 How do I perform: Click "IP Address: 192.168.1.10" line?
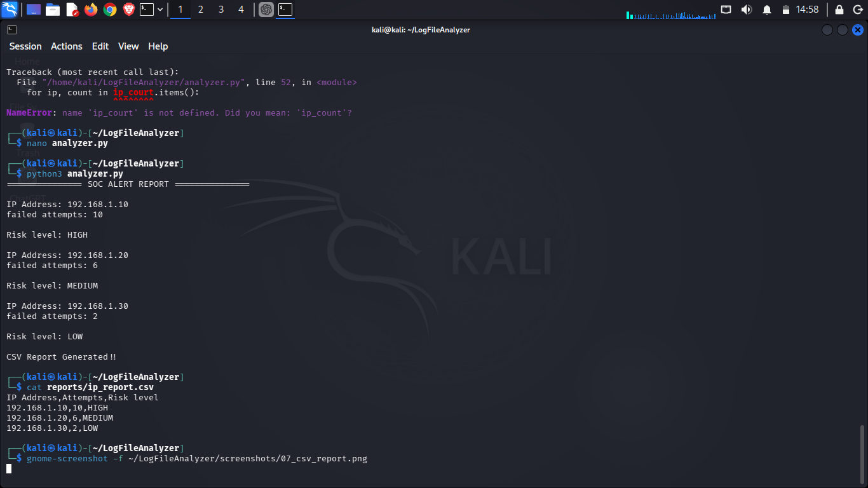pyautogui.click(x=67, y=205)
